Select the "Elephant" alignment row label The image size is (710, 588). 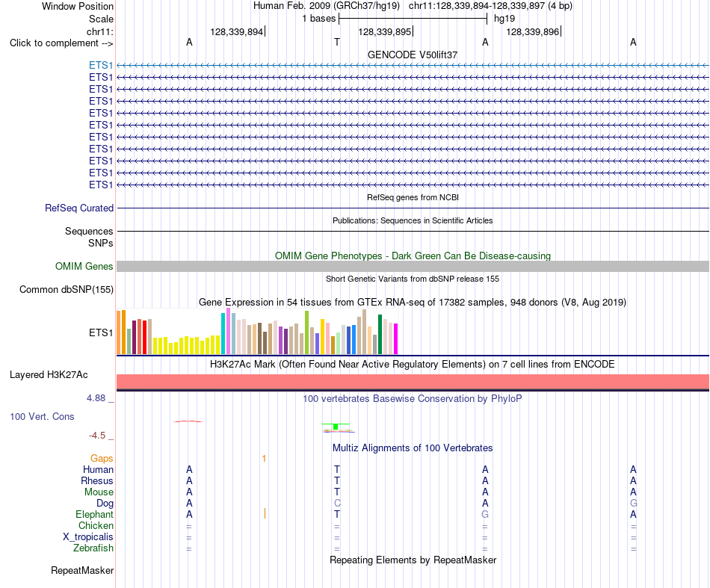tap(94, 515)
